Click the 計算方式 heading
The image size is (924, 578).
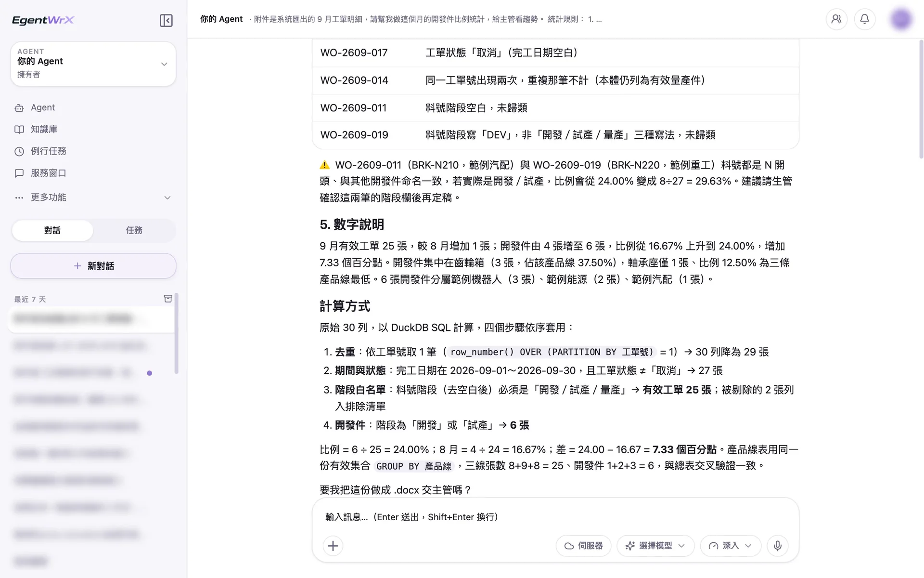click(x=345, y=306)
